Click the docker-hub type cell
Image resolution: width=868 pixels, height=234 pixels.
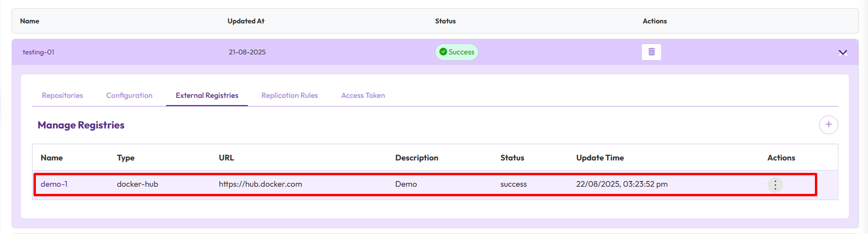pyautogui.click(x=137, y=184)
